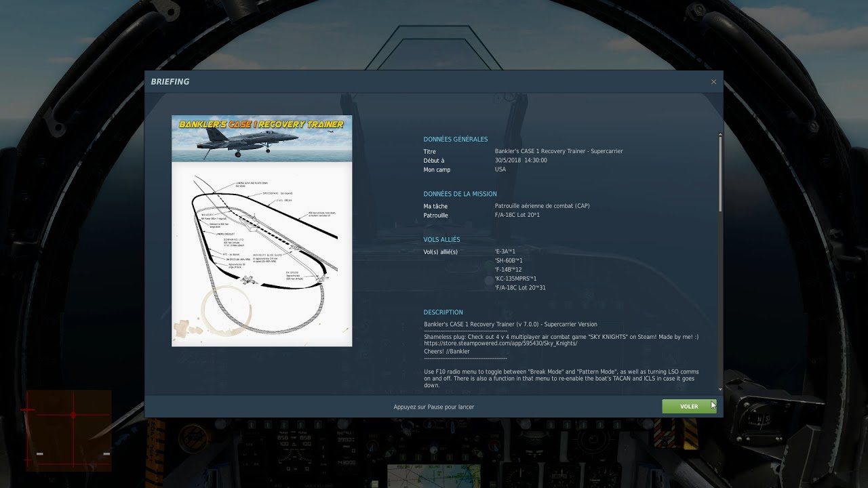Click the BRIEFING title text
868x488 pixels.
(x=170, y=82)
